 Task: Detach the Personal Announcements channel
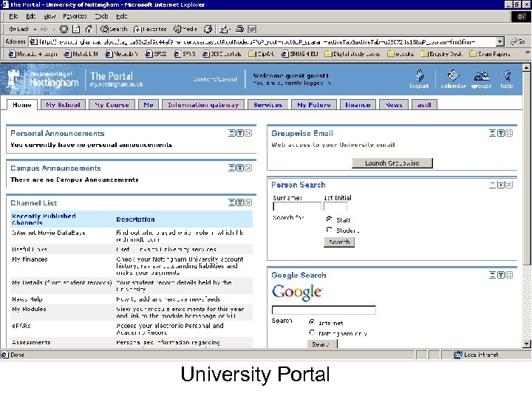click(x=240, y=133)
